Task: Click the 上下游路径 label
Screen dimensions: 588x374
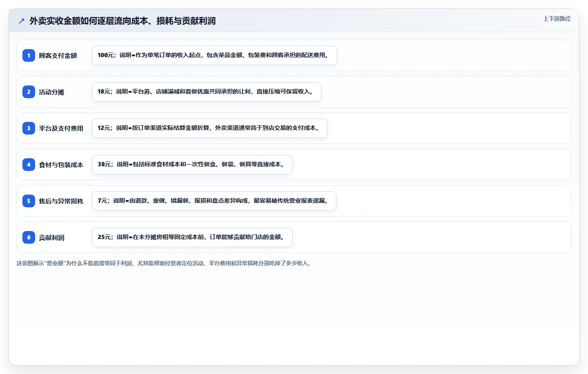Action: click(557, 19)
